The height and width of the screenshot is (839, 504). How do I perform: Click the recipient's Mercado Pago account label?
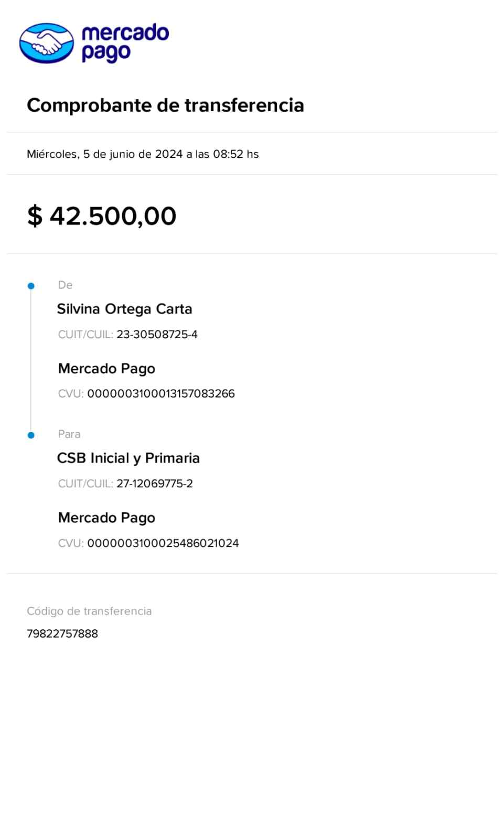pyautogui.click(x=106, y=518)
